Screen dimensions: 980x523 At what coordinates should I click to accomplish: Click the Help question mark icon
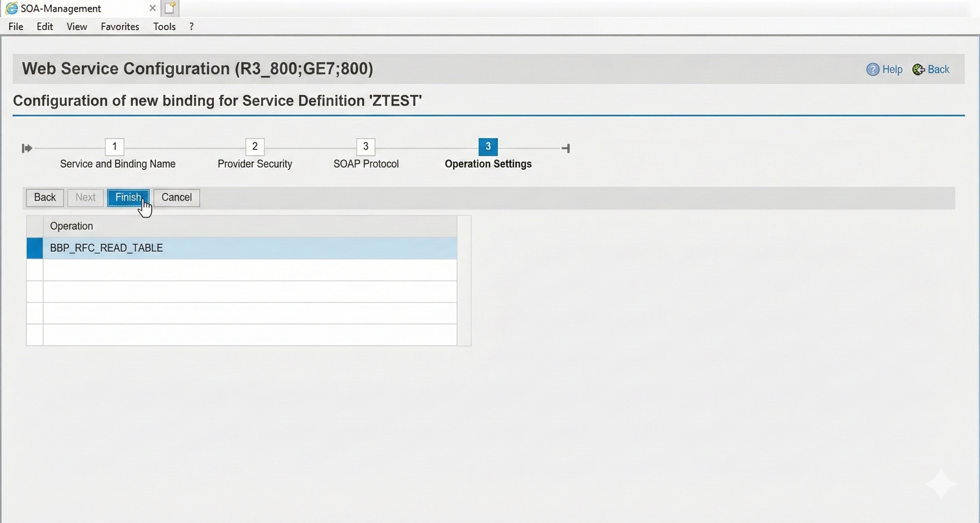pyautogui.click(x=872, y=70)
